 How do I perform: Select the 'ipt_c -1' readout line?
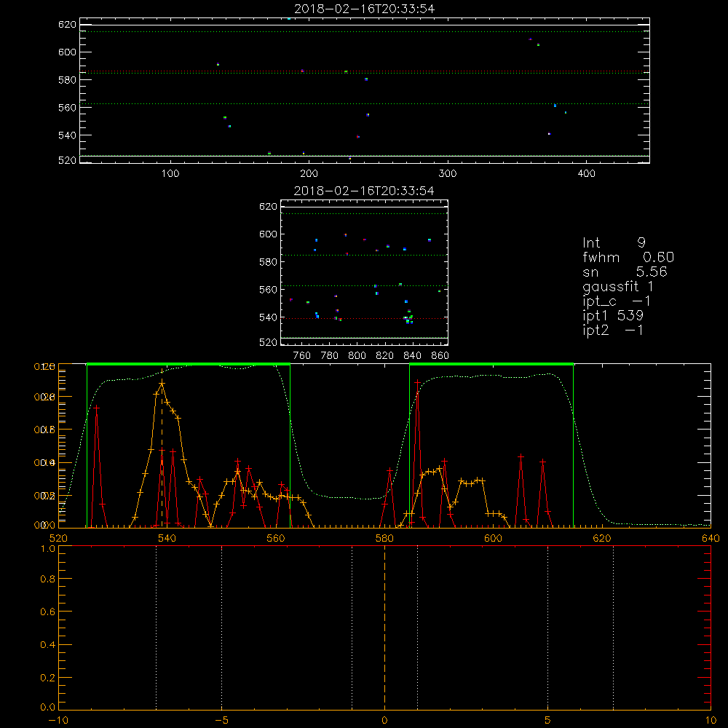(617, 301)
